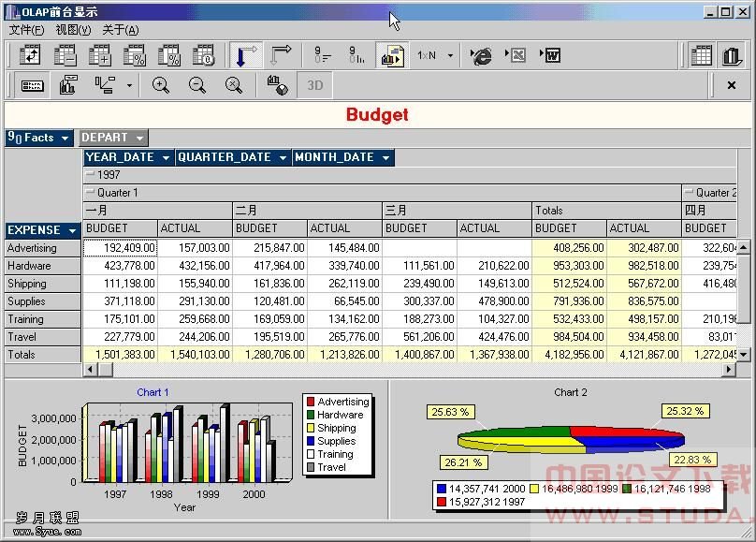Click the first percent table icon
The image size is (756, 542).
pyautogui.click(x=134, y=55)
